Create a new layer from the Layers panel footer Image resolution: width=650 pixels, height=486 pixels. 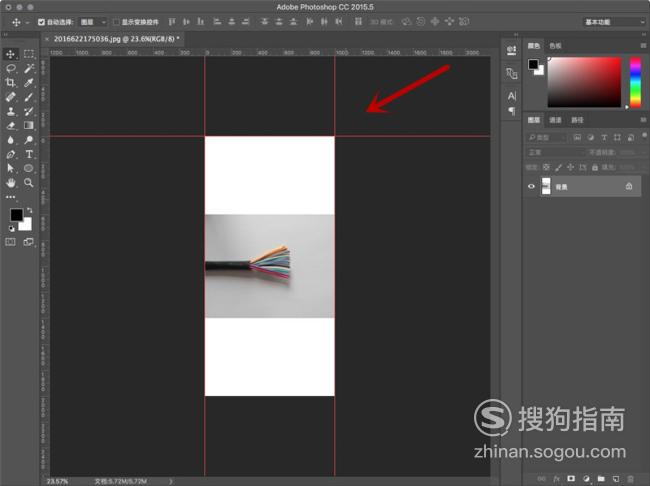coord(616,479)
